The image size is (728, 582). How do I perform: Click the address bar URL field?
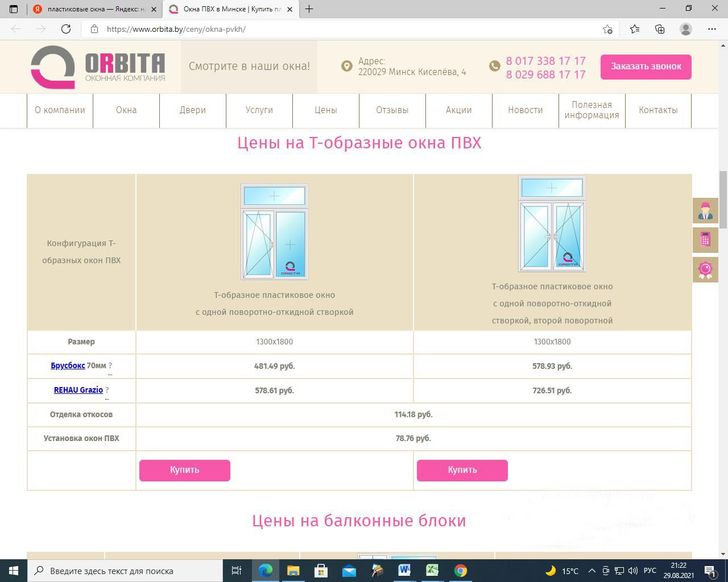click(x=341, y=29)
